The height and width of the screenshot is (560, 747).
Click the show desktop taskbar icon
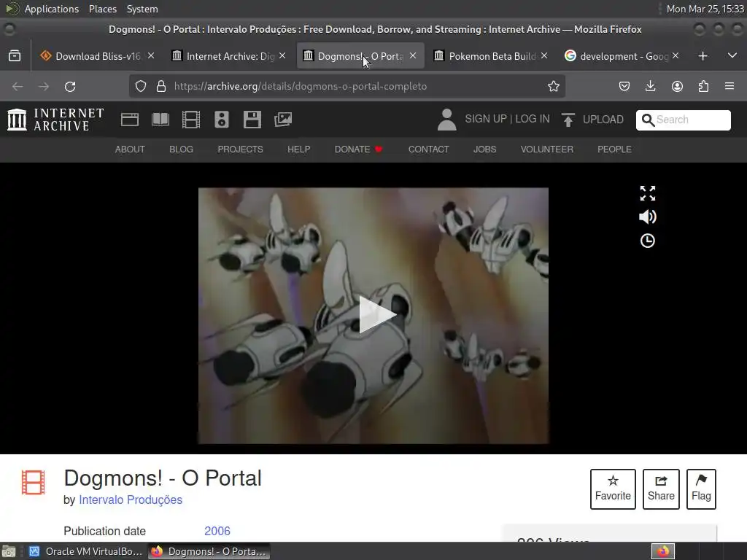pyautogui.click(x=9, y=551)
